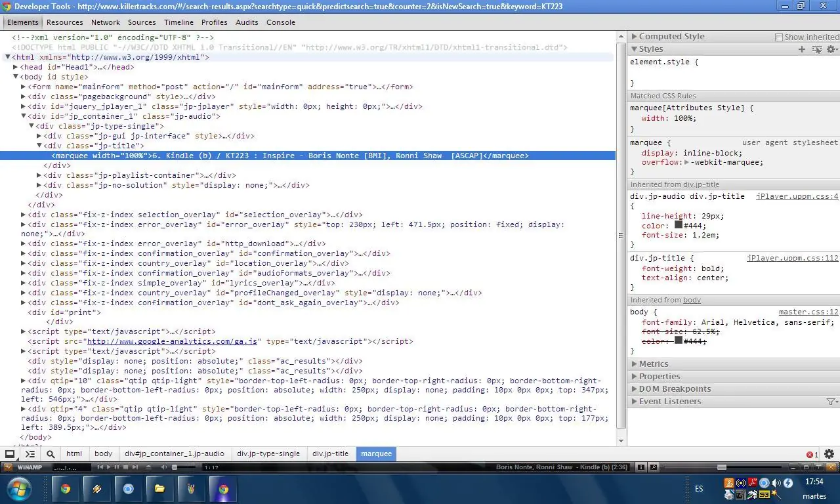840x504 pixels.
Task: Click the taskbar clock showing 17:54
Action: (814, 482)
